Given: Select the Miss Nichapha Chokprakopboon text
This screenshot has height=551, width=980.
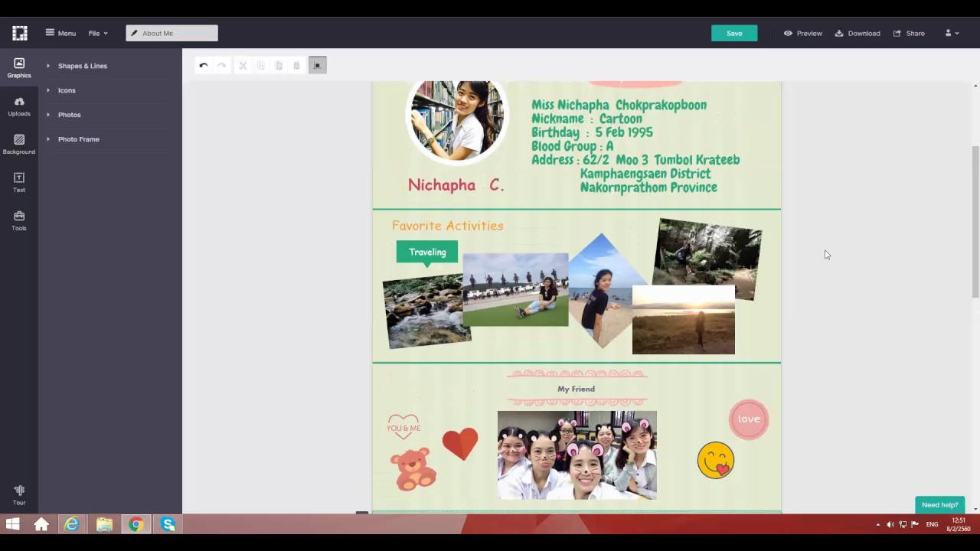Looking at the screenshot, I should 619,105.
